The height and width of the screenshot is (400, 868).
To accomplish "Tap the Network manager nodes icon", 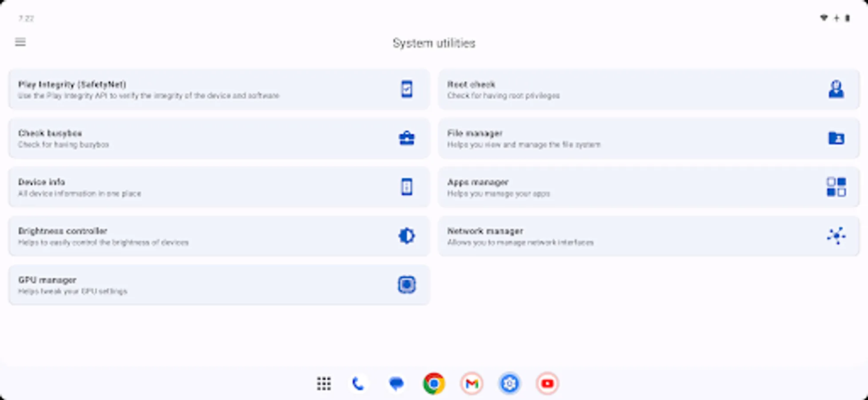I will [x=836, y=236].
